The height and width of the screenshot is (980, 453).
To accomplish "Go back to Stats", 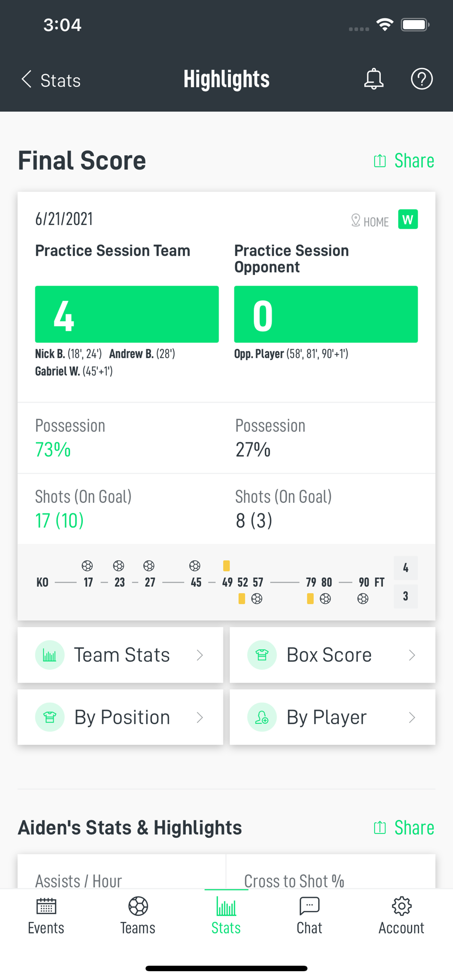I will tap(51, 80).
